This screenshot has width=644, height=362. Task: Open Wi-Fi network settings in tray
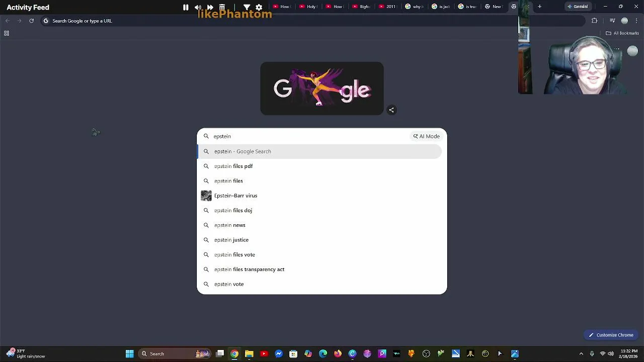602,354
